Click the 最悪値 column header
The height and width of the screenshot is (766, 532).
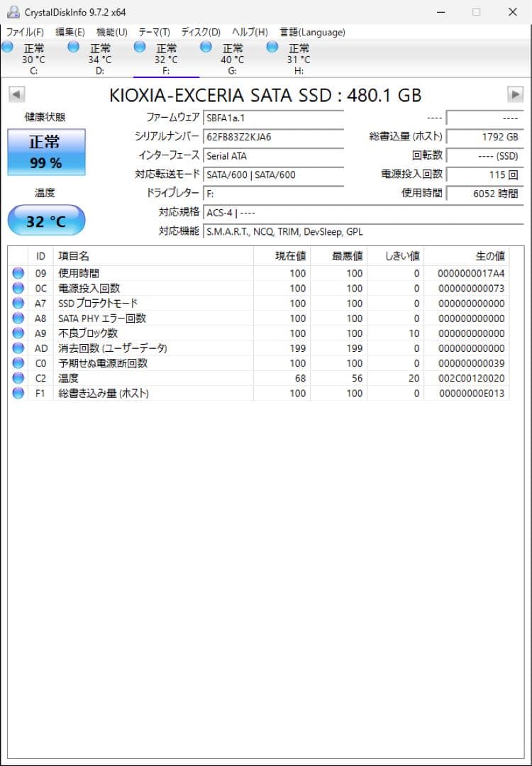click(338, 256)
